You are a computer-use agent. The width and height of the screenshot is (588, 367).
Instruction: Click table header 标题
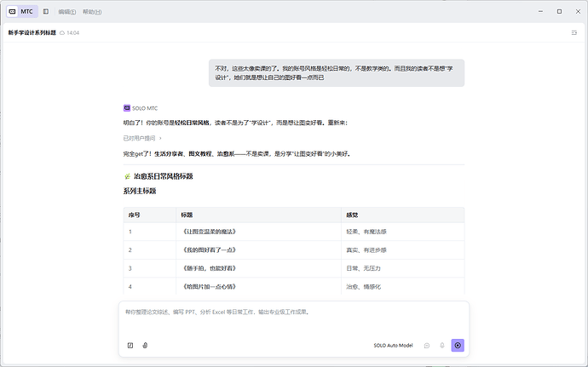tap(187, 215)
